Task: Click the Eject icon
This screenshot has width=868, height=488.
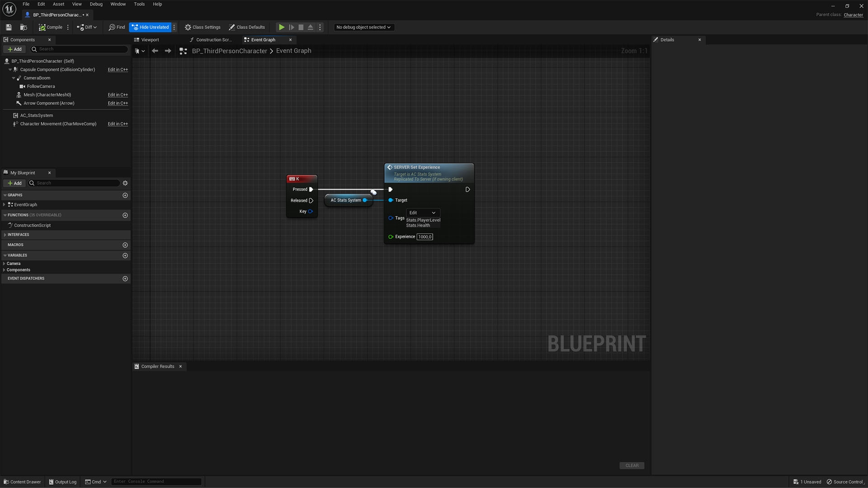Action: tap(310, 27)
